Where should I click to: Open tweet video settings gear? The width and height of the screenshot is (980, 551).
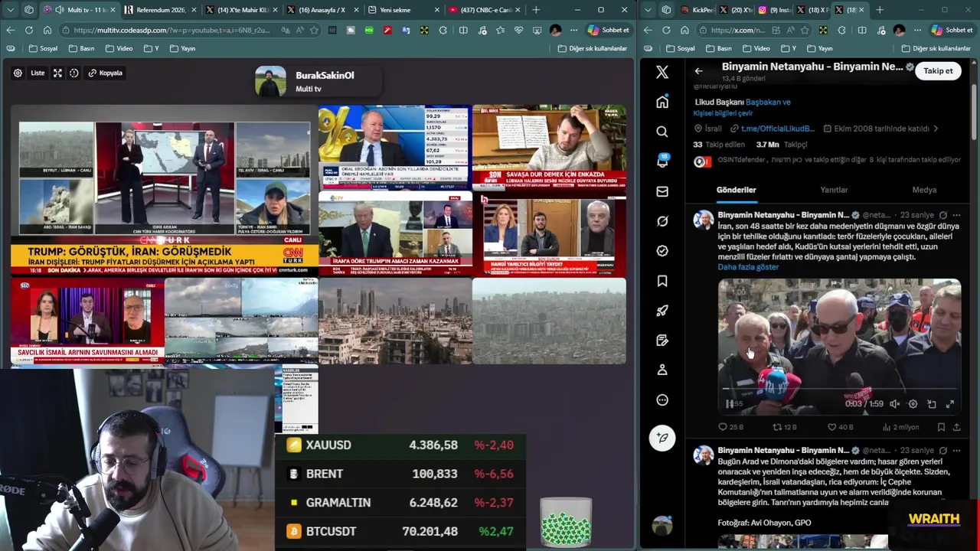tap(913, 403)
